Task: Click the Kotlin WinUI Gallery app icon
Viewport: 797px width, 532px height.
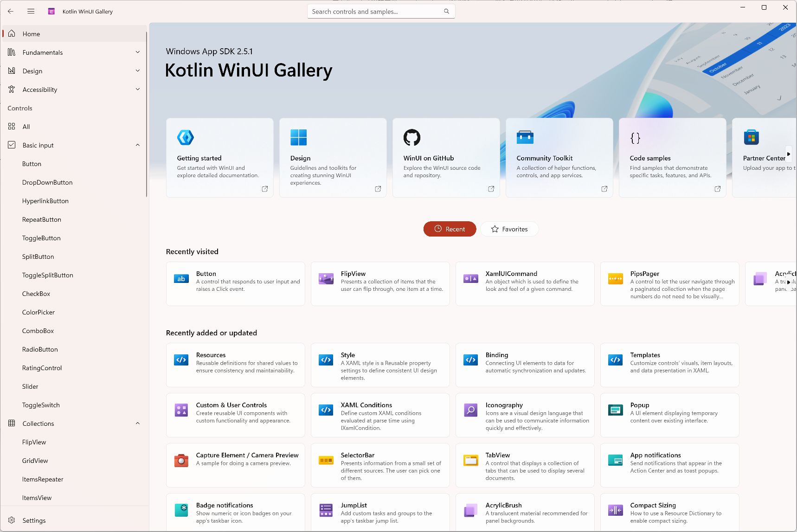Action: [x=51, y=11]
